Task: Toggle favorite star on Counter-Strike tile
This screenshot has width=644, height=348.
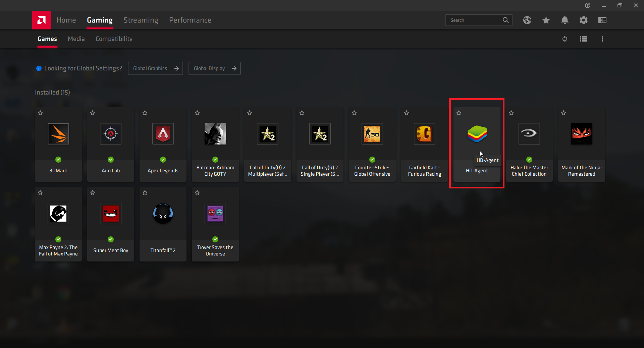Action: [x=354, y=113]
